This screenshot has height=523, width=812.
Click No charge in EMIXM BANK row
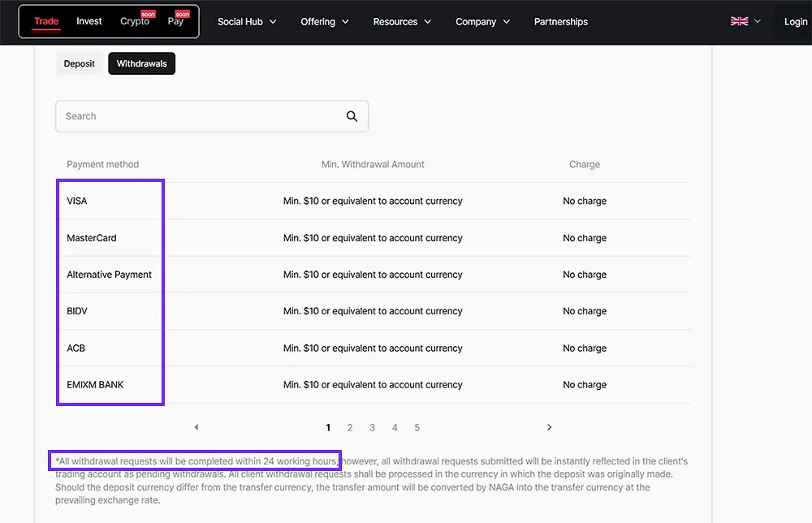(x=585, y=385)
